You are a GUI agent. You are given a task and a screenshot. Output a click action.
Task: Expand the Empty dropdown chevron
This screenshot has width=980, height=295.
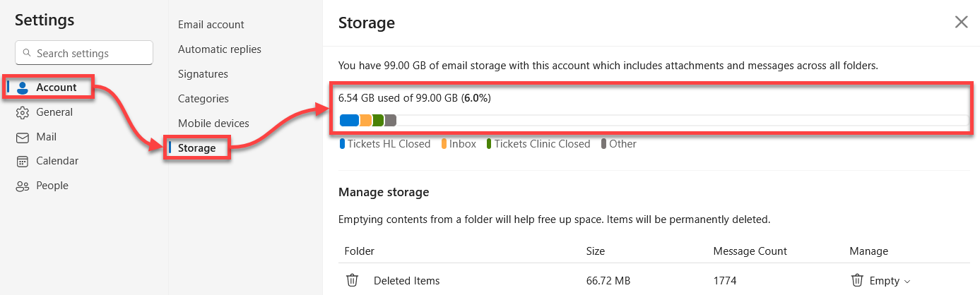[x=907, y=281]
